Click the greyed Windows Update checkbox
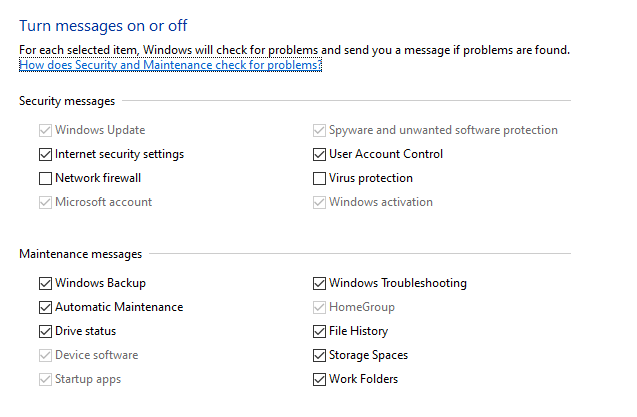The image size is (637, 417). (x=46, y=130)
